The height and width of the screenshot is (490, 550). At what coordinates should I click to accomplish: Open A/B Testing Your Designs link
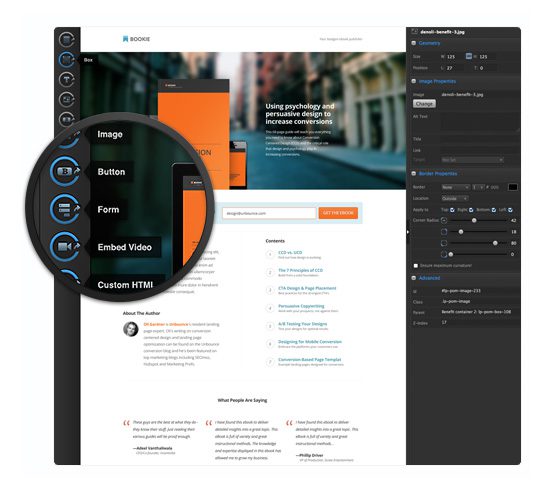[302, 324]
